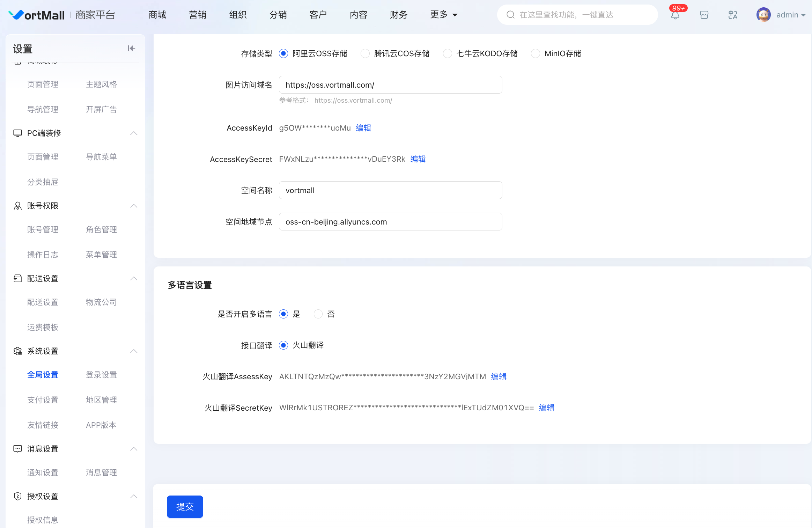Open the 更多 dropdown menu
This screenshot has width=812, height=528.
coord(443,15)
